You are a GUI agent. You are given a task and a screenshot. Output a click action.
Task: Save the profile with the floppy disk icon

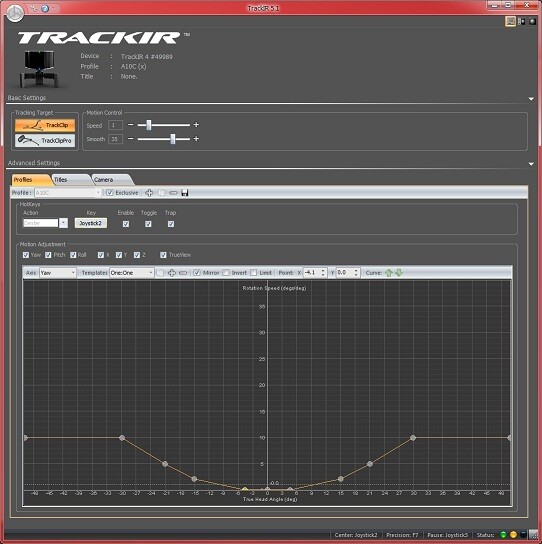click(185, 193)
